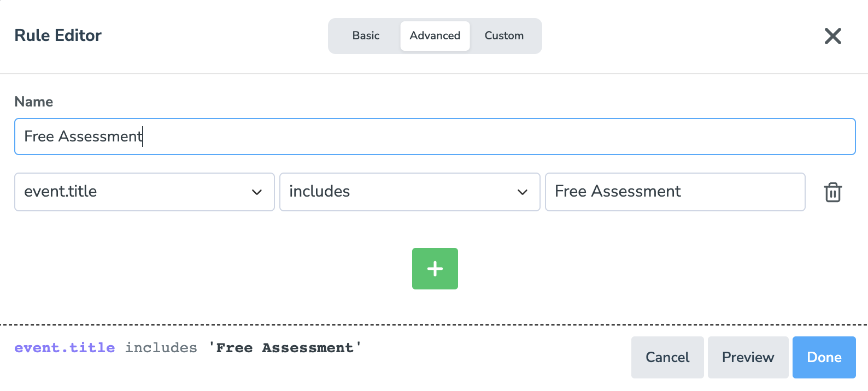Preview the rule results

[748, 357]
